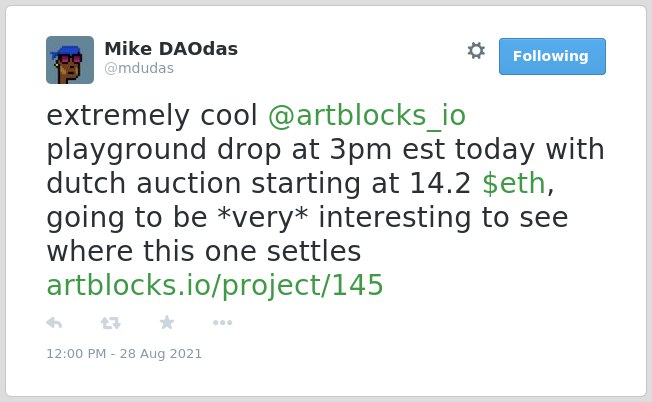Click the 'where this one settles' line
Viewport: 652px width, 402px height.
[204, 251]
